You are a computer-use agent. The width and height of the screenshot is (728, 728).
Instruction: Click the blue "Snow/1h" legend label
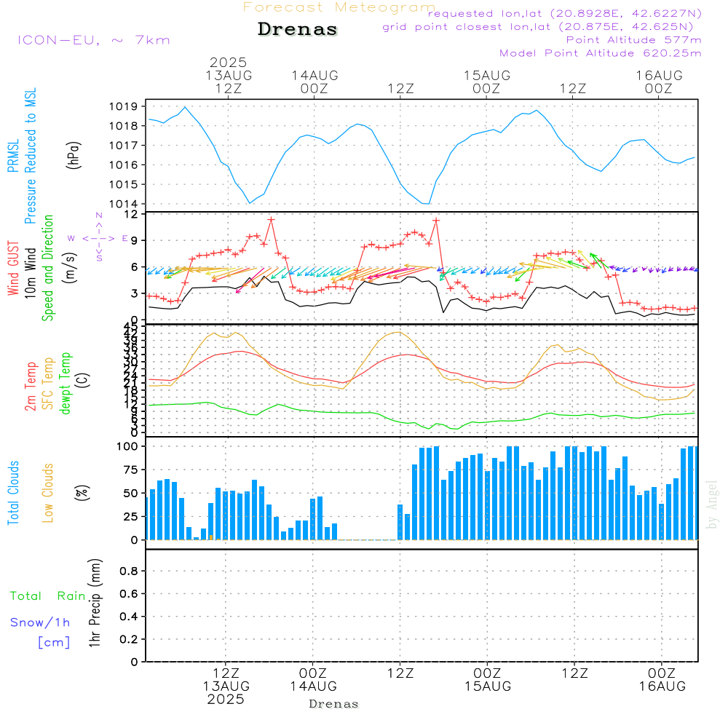coord(40,622)
